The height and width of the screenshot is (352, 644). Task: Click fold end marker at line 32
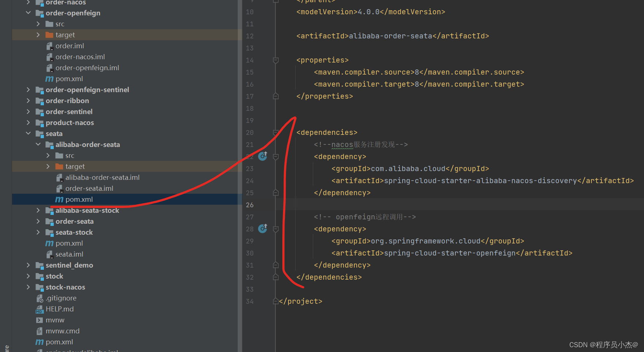(276, 277)
